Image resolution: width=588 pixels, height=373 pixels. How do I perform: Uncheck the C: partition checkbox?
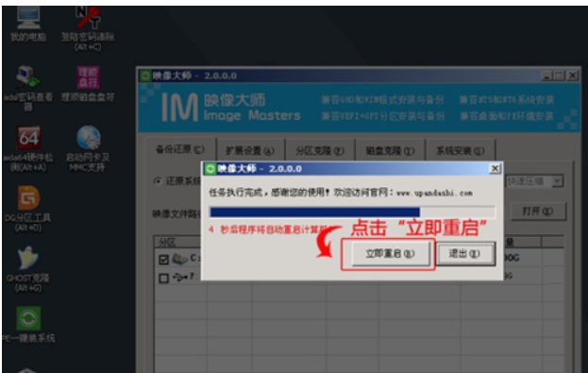(163, 260)
